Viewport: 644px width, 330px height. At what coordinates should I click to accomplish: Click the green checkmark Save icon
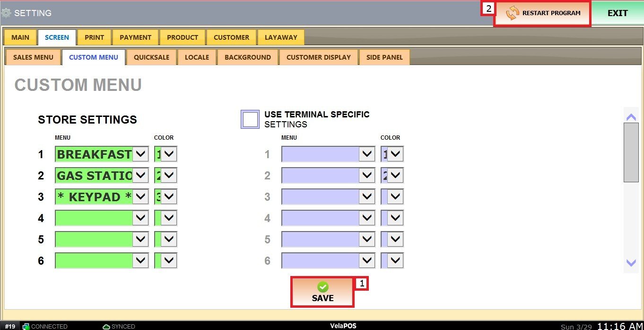(x=322, y=287)
